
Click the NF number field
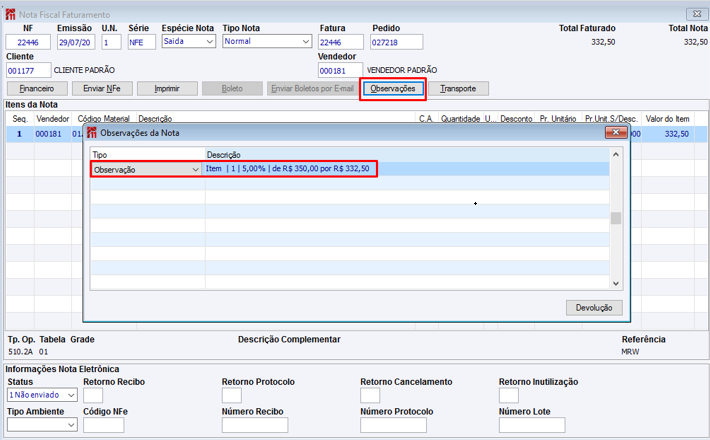click(28, 42)
